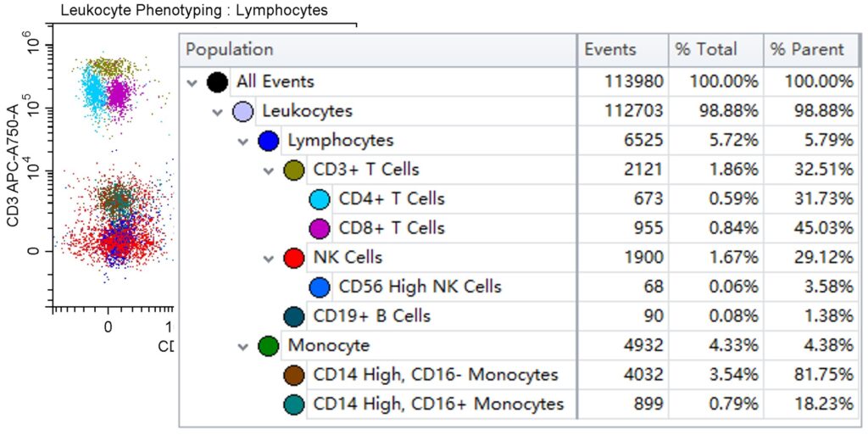Click the lavender Leukocytes color circle
This screenshot has width=868, height=435.
pyautogui.click(x=243, y=111)
